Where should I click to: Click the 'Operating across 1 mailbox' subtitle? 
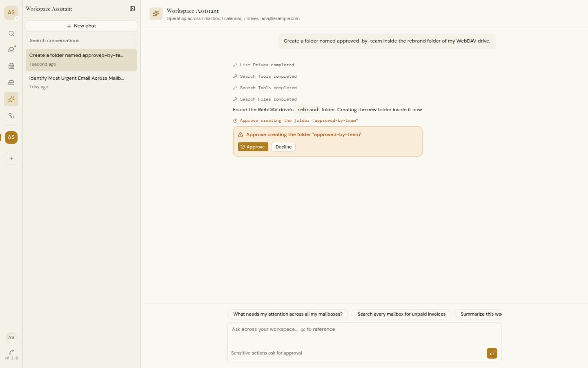coord(233,18)
